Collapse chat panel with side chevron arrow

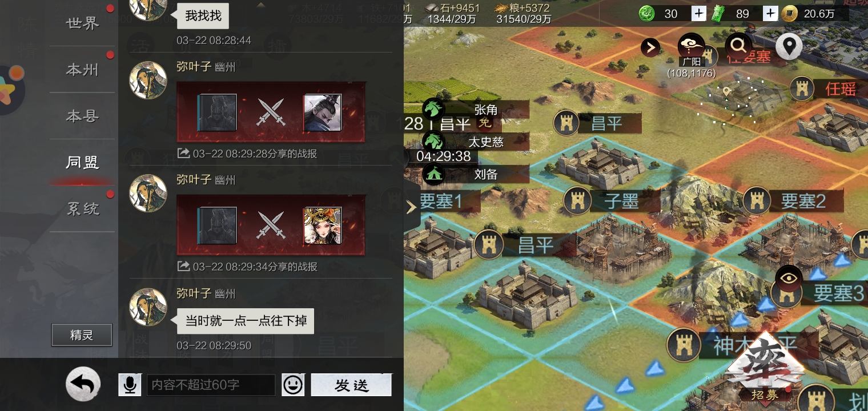[411, 207]
